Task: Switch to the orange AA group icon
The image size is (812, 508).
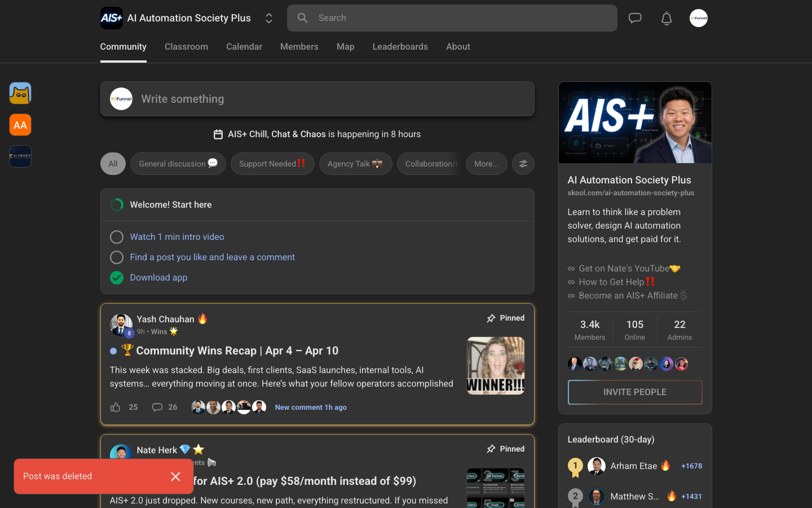Action: click(20, 125)
